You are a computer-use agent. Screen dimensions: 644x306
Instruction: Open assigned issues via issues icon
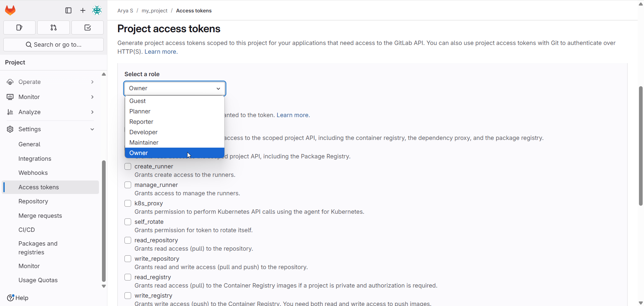(x=19, y=28)
